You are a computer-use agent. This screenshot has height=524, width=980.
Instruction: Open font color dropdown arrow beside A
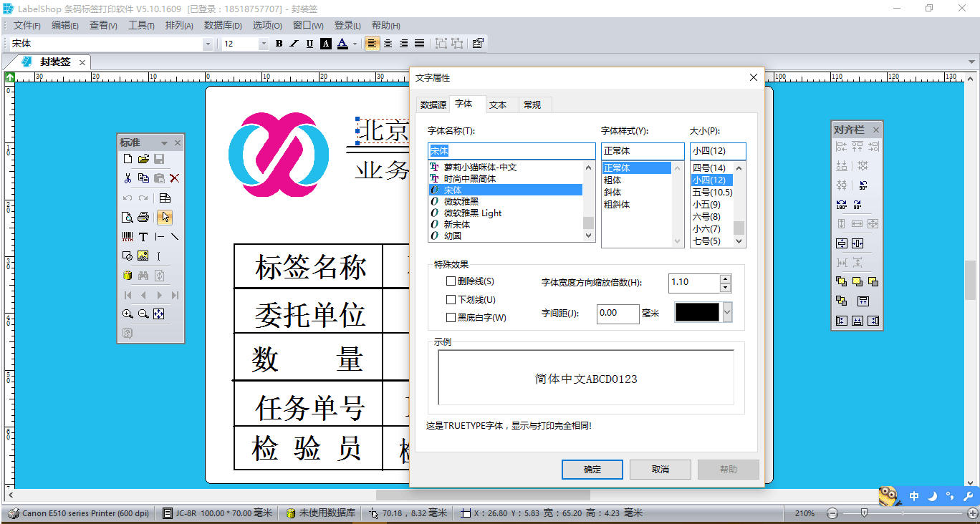[x=355, y=44]
